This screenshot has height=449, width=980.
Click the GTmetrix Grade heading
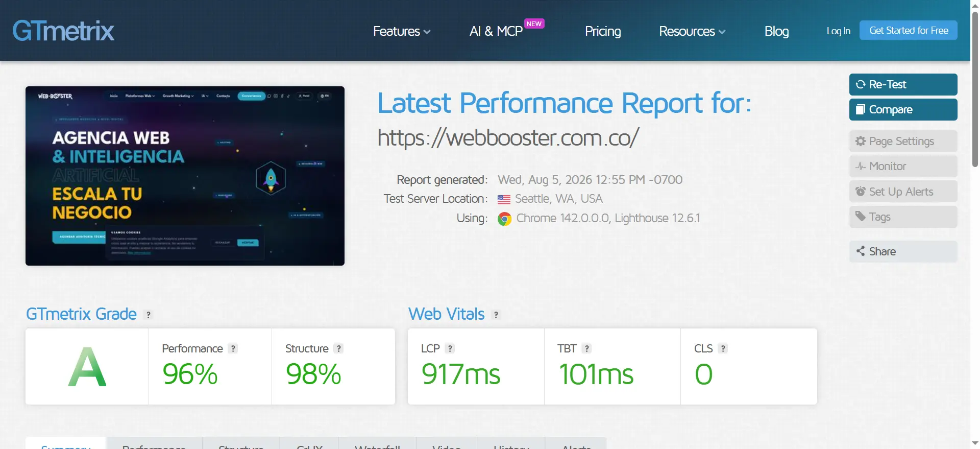(x=81, y=314)
